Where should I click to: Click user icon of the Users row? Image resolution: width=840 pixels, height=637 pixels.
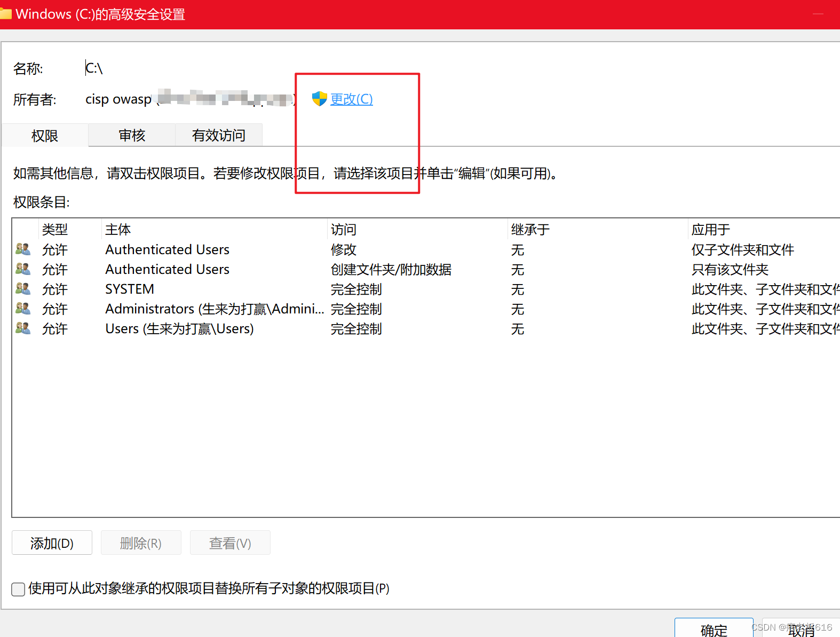point(22,328)
